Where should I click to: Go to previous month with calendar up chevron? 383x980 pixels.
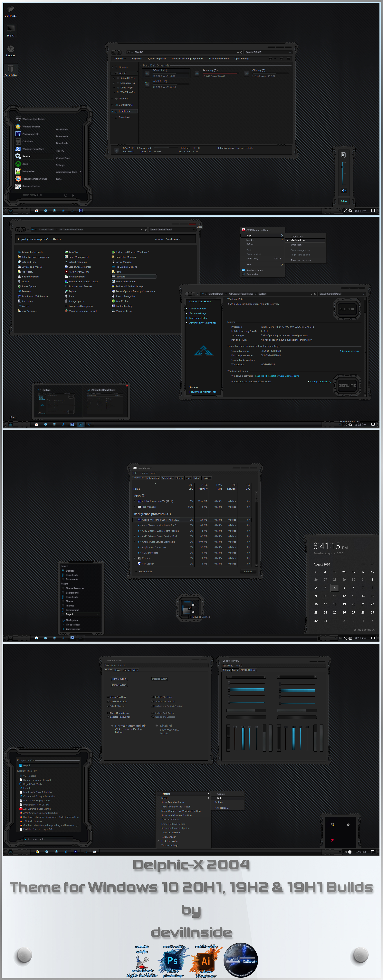coord(363,564)
